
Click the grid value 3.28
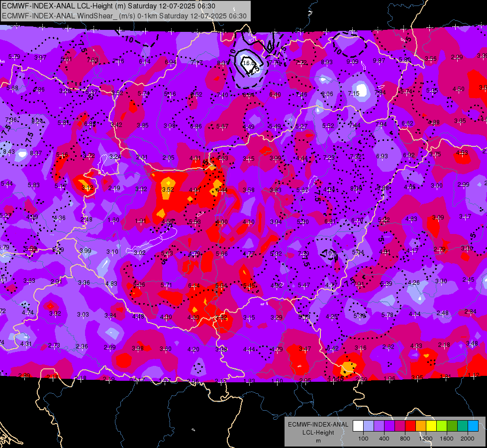(65, 91)
